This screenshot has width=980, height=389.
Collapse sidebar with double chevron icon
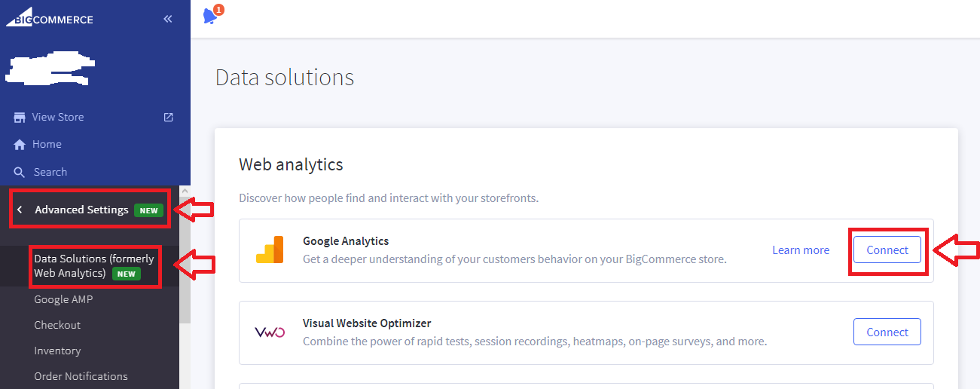(x=168, y=19)
